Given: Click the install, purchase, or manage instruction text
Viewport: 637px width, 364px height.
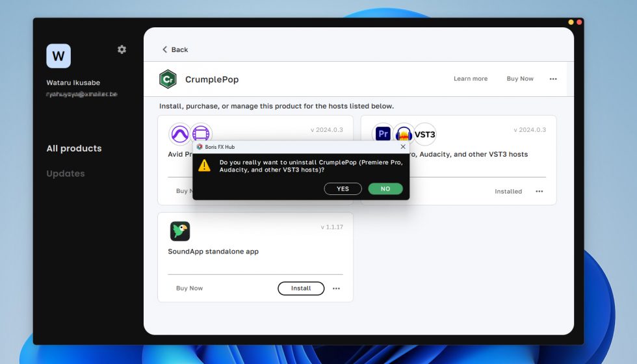Looking at the screenshot, I should (277, 106).
